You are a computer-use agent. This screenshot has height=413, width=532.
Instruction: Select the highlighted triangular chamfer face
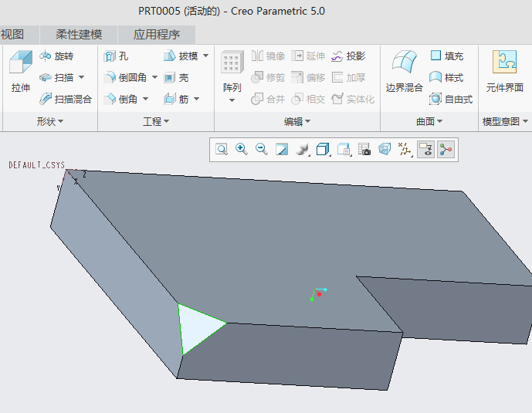(197, 327)
